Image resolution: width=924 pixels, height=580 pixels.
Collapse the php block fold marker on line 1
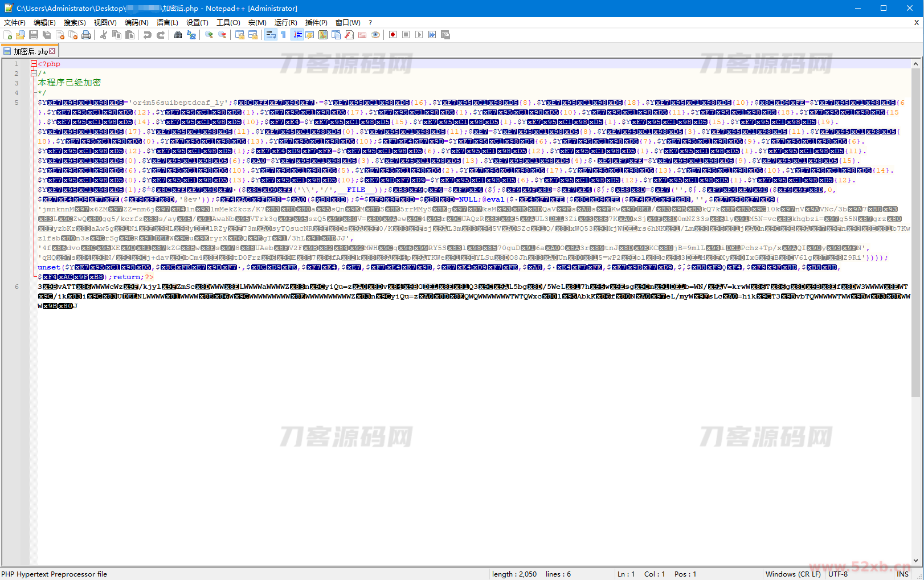tap(34, 64)
